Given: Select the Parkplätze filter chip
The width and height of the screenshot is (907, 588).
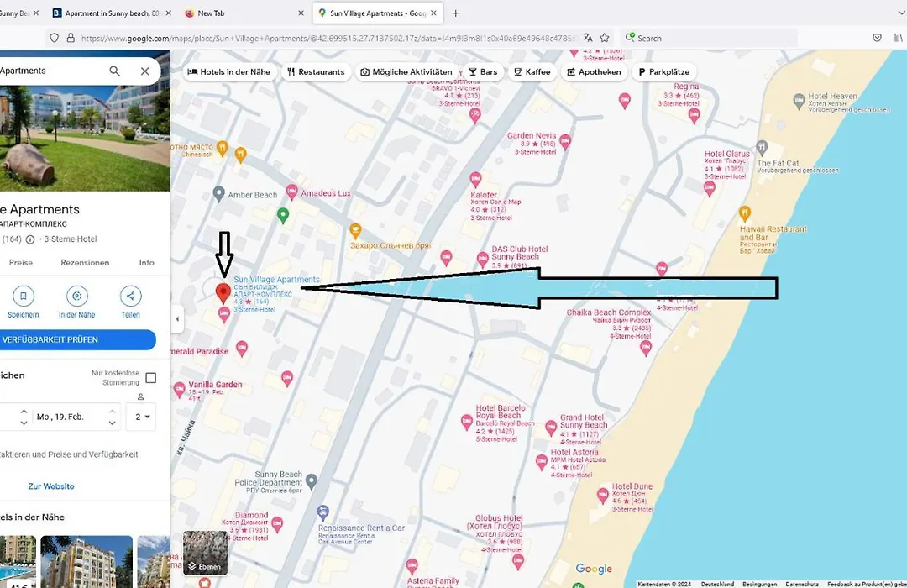Looking at the screenshot, I should pos(664,71).
